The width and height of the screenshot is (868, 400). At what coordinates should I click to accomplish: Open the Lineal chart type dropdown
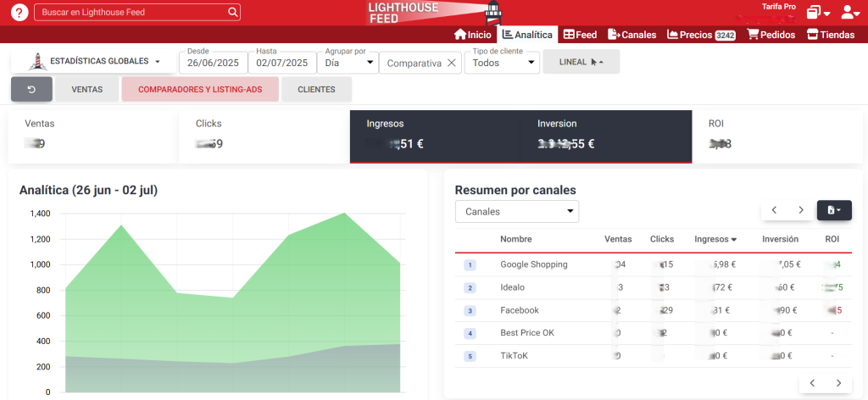pos(581,61)
